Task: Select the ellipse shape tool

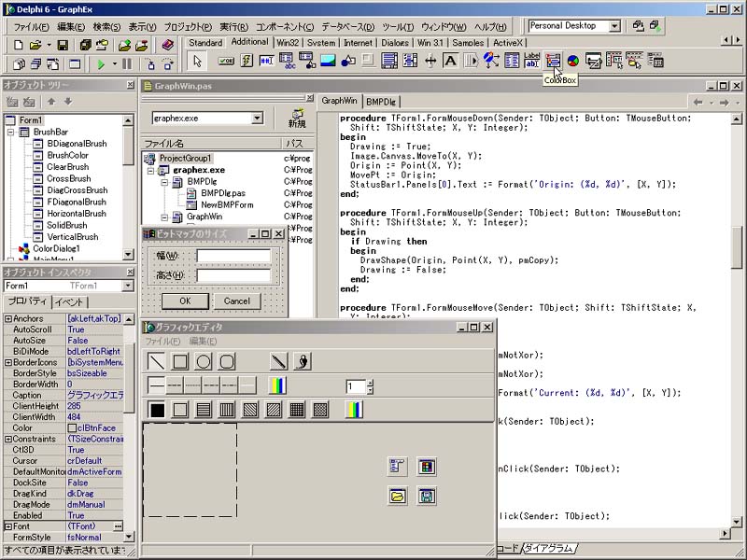Action: [204, 361]
